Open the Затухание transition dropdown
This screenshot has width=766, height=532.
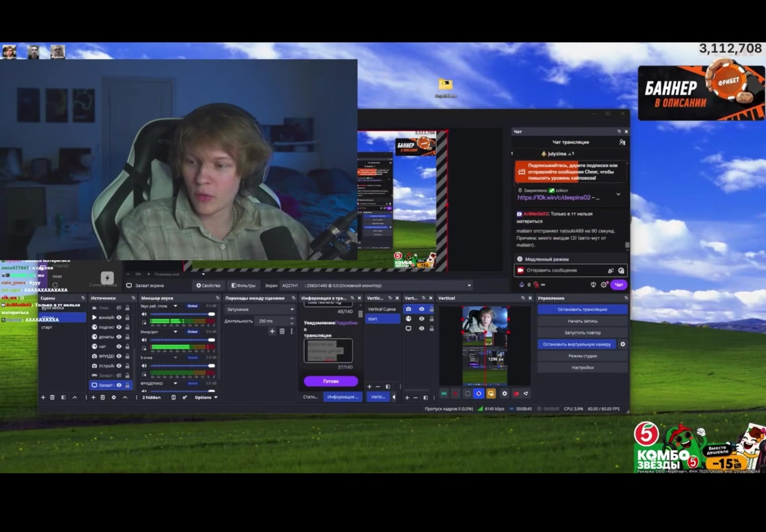[x=260, y=309]
